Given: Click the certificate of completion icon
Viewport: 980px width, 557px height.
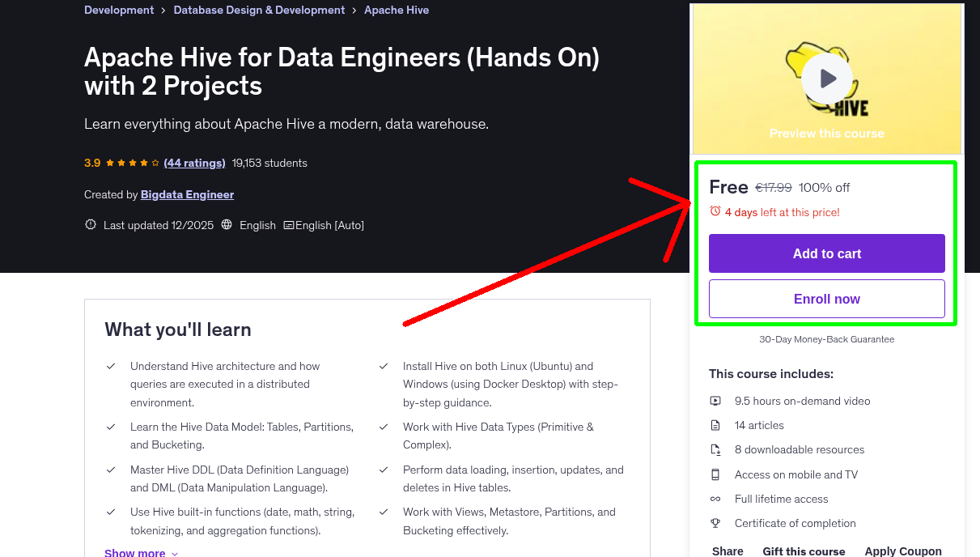Looking at the screenshot, I should [x=715, y=523].
